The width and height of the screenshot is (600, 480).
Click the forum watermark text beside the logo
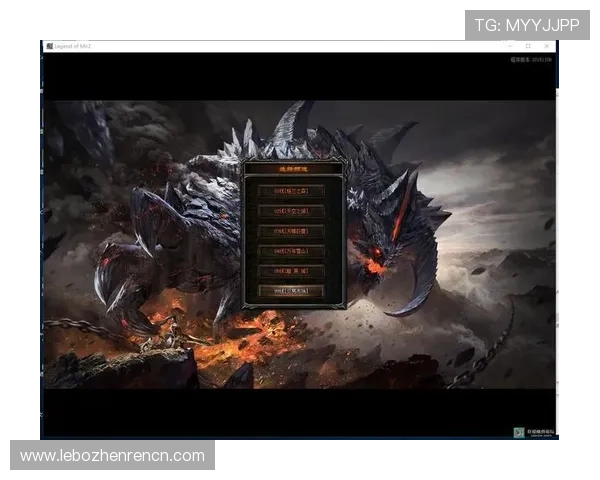[538, 432]
